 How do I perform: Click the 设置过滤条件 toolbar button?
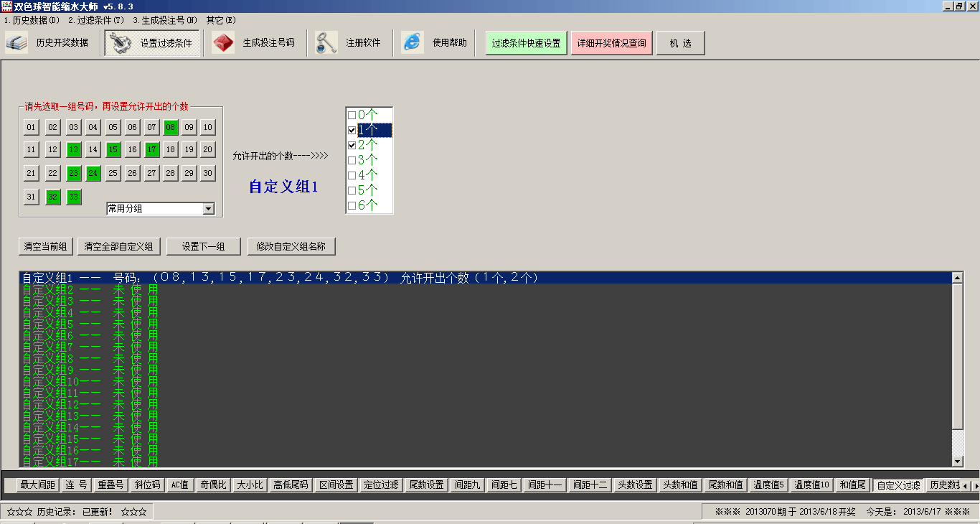[x=152, y=43]
